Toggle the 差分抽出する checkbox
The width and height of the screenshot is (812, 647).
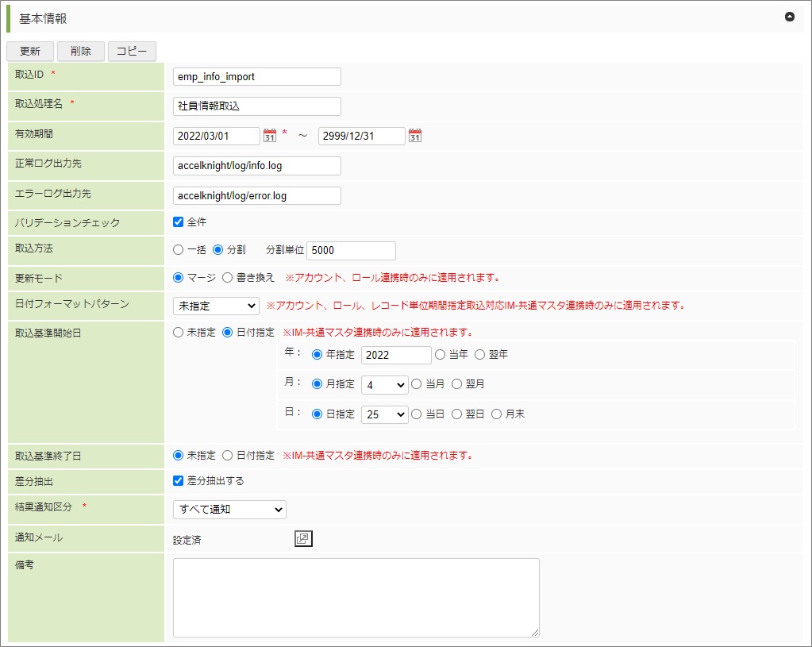[x=179, y=480]
